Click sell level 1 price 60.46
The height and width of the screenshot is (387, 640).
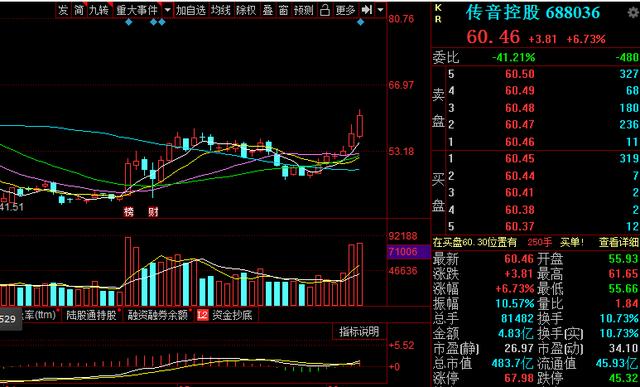(x=520, y=142)
